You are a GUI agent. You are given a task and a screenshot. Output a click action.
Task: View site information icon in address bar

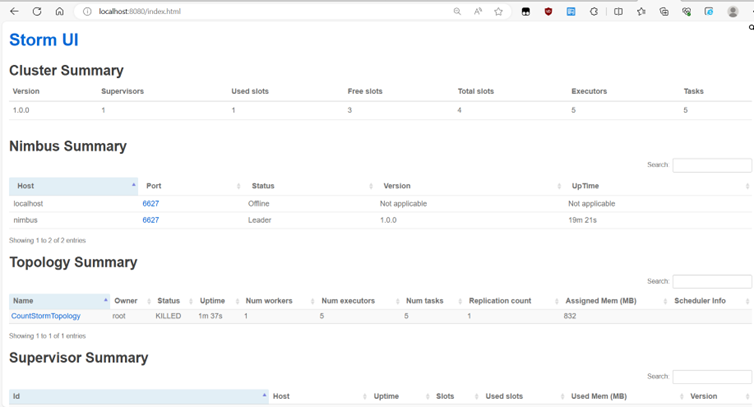click(87, 11)
